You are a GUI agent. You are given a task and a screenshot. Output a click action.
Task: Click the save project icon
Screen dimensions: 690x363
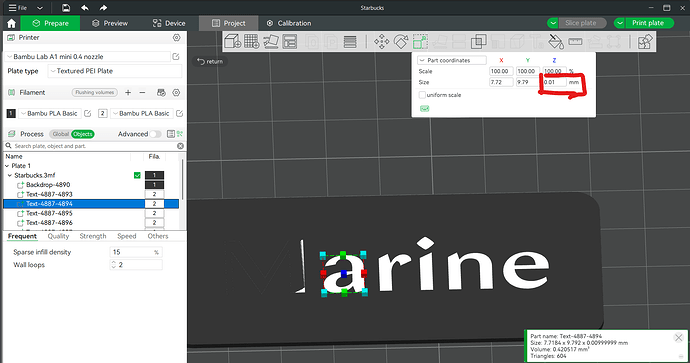point(66,8)
